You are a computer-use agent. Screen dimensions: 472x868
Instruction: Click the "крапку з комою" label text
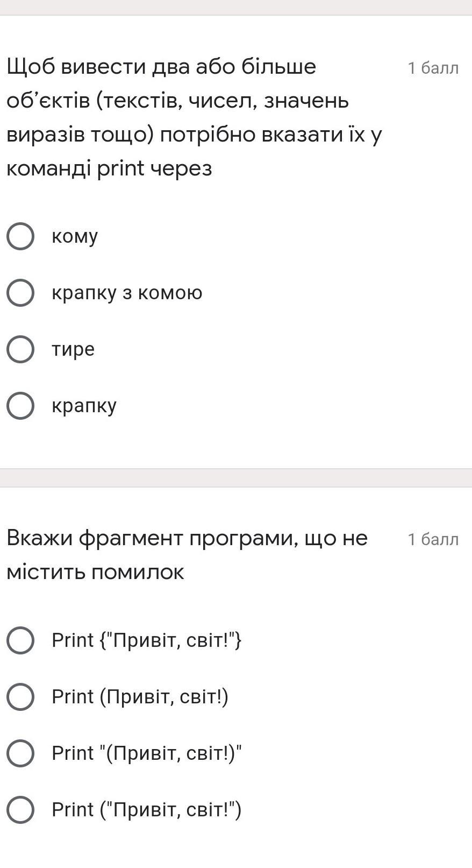coord(127,293)
